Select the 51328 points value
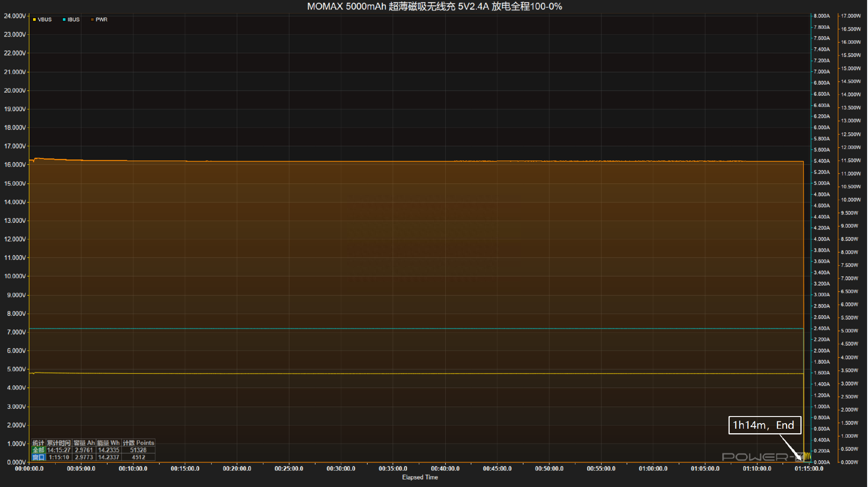Screen dimensions: 868x487 [x=138, y=450]
